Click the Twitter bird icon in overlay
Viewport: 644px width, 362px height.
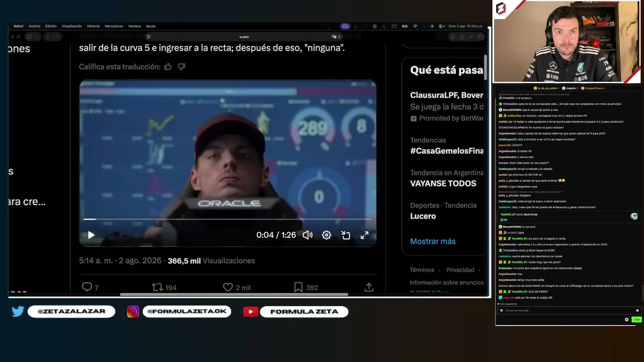18,312
